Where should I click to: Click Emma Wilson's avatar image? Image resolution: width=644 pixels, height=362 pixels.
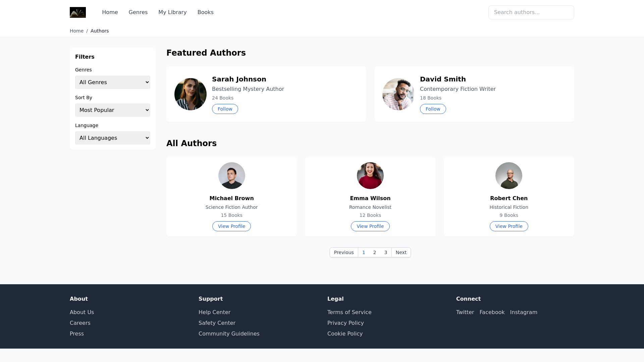pos(370,176)
